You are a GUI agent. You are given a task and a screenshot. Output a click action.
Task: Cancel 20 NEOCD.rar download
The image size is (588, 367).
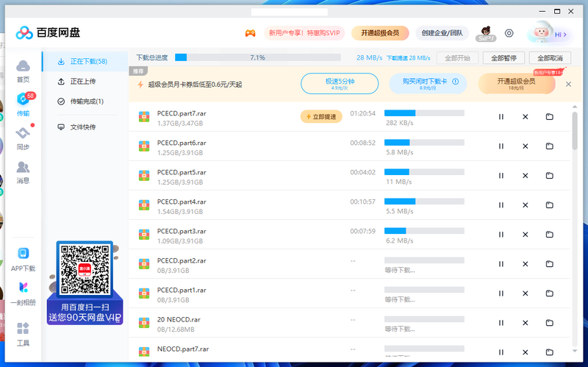tap(526, 323)
